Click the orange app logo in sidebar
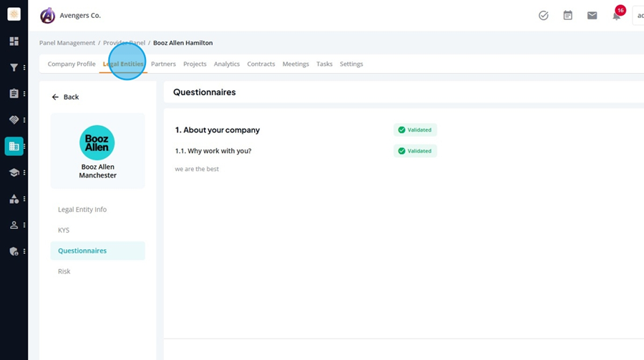 (x=14, y=14)
